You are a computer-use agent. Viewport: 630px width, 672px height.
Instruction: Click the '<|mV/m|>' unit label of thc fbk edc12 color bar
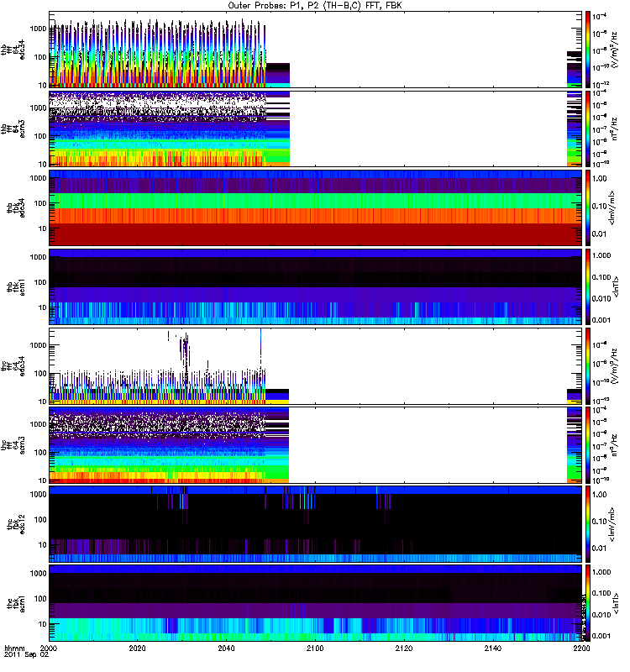point(612,524)
